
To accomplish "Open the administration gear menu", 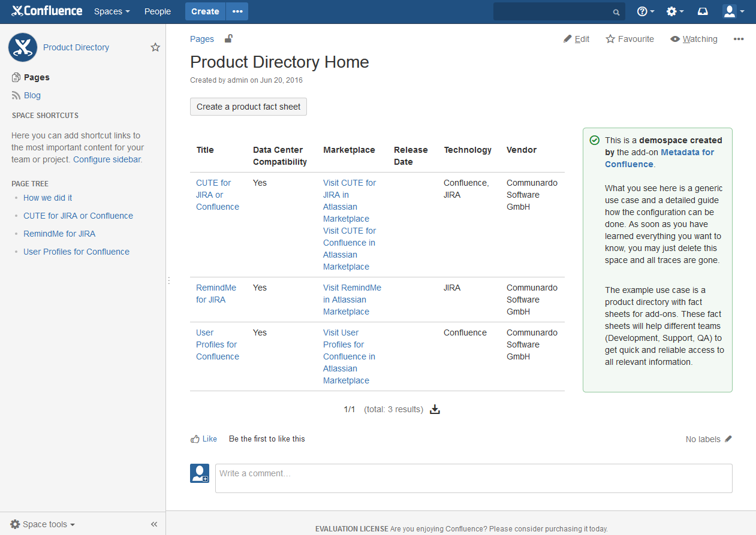I will click(675, 11).
